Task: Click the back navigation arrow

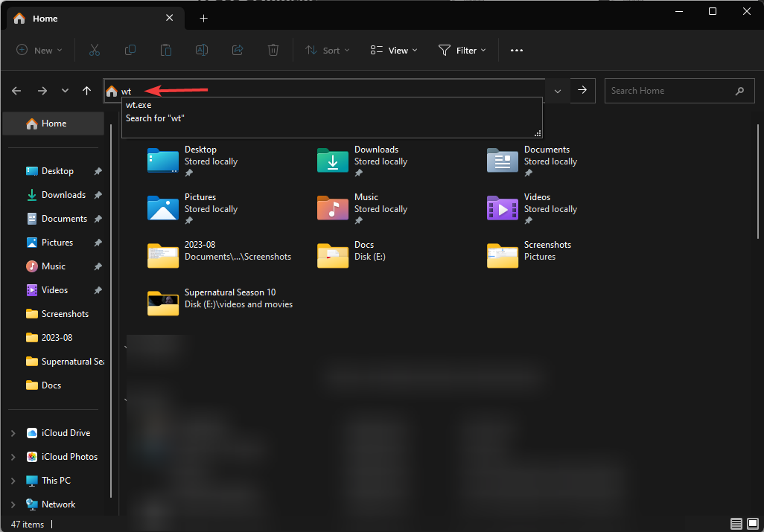Action: pyautogui.click(x=16, y=90)
